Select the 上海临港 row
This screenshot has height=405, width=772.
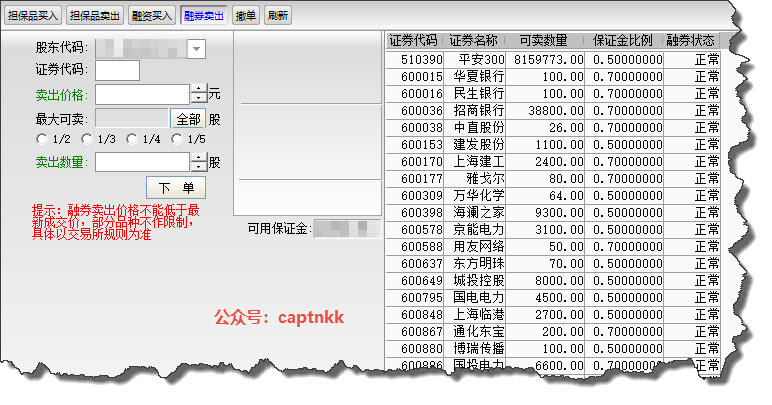(x=553, y=314)
